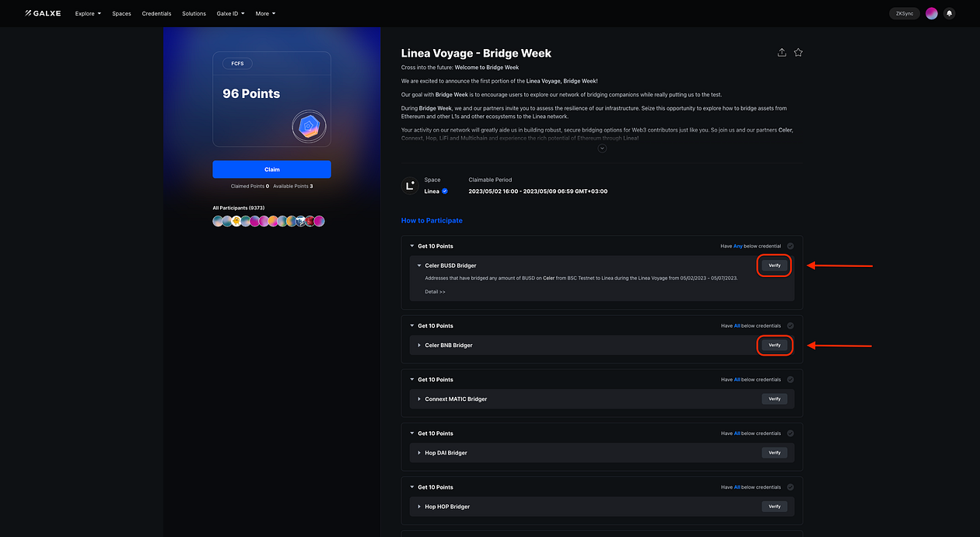
Task: Collapse the group above Connext MATIC Bridger
Action: 412,380
